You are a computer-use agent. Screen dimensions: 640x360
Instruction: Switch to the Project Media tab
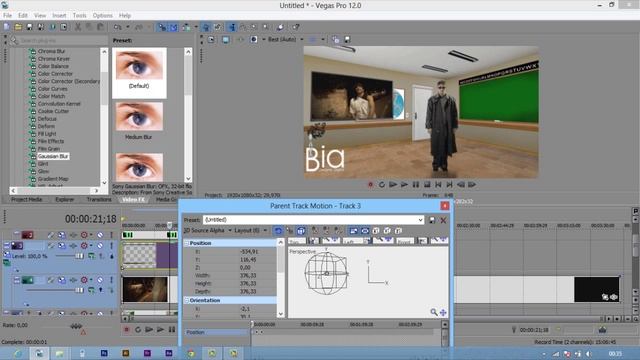click(x=27, y=200)
